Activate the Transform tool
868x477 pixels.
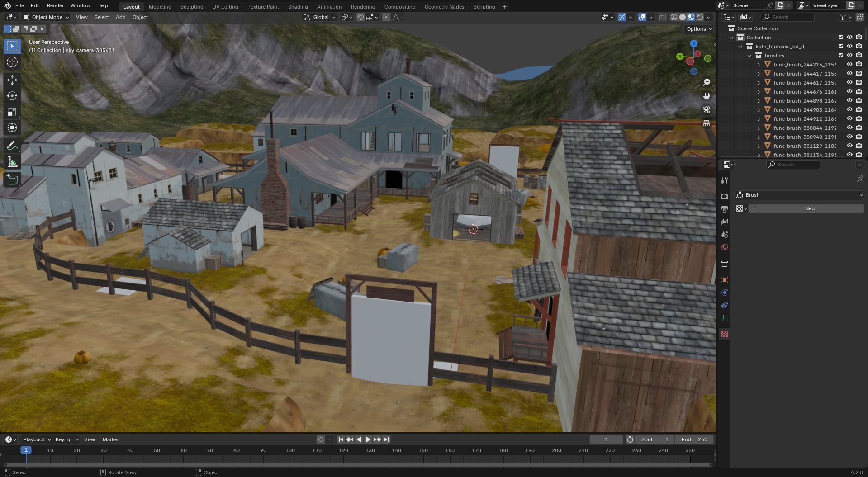[12, 128]
